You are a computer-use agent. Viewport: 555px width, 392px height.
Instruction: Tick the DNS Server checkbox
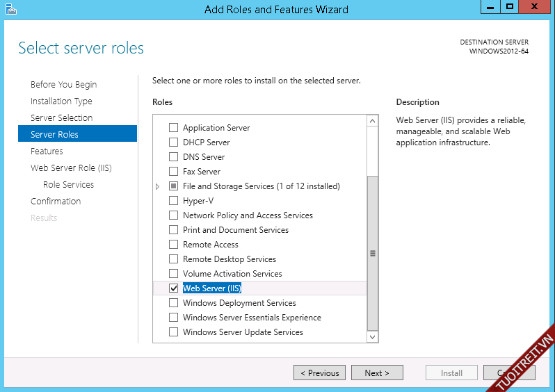174,157
